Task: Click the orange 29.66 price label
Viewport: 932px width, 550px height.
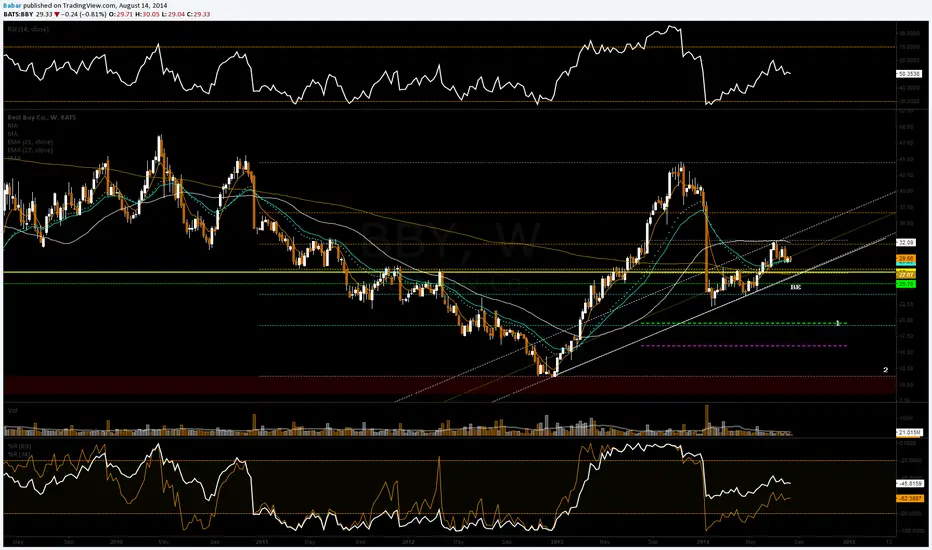Action: coord(906,259)
